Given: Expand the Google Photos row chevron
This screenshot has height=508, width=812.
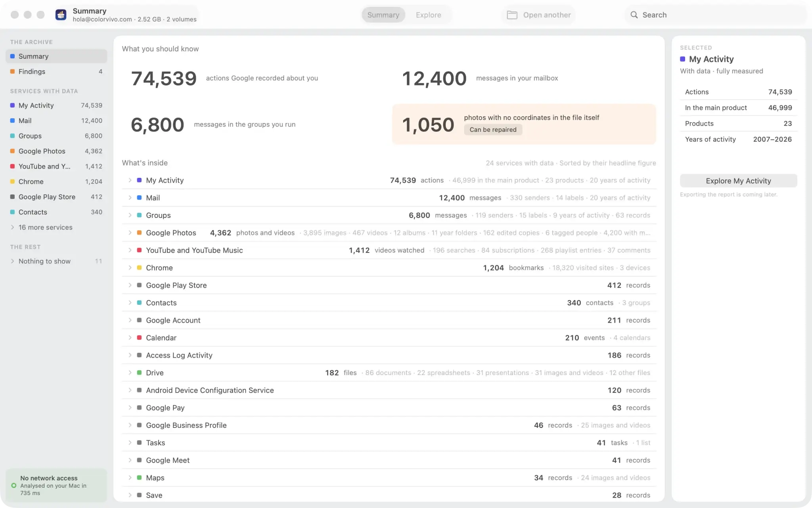Looking at the screenshot, I should coord(130,233).
